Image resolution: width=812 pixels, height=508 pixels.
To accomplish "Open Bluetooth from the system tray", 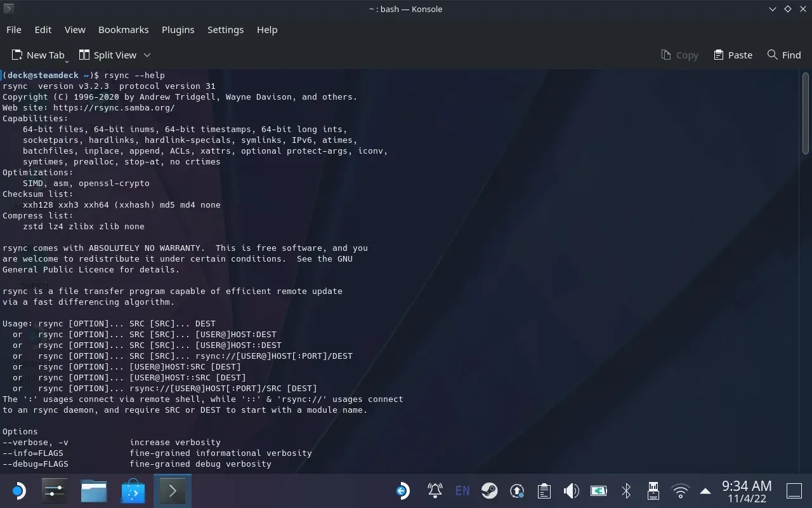I will coord(625,490).
